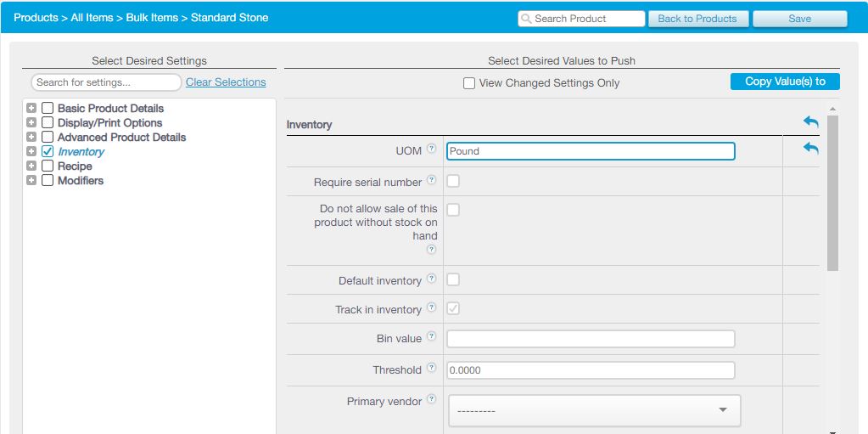Focus the Search for settings field
Screen dimensions: 868x434
(106, 82)
